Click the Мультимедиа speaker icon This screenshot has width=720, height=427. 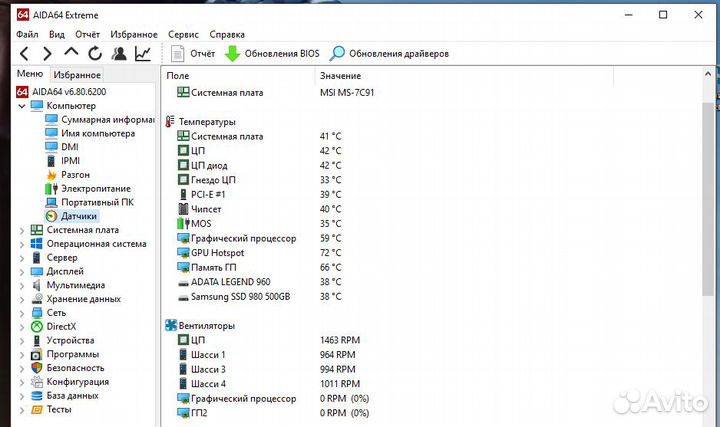coord(37,286)
